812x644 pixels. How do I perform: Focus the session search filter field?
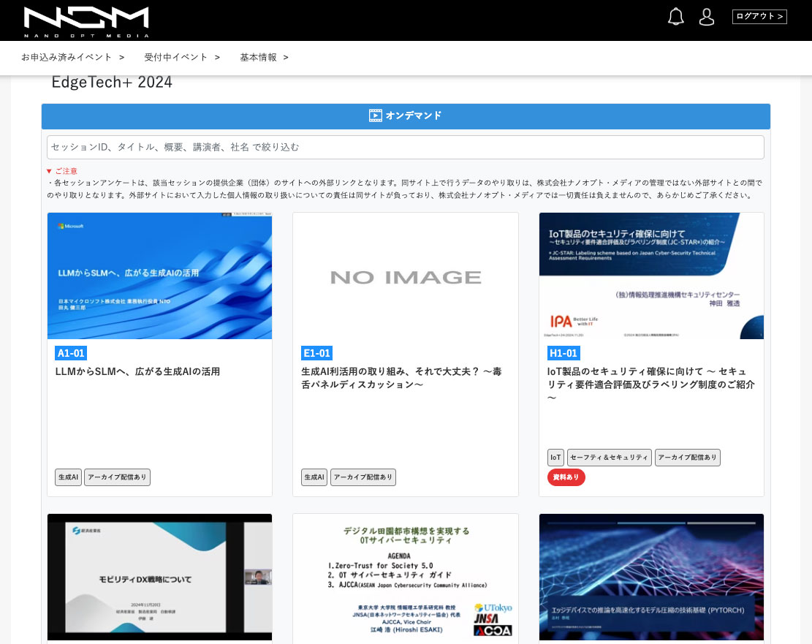405,147
